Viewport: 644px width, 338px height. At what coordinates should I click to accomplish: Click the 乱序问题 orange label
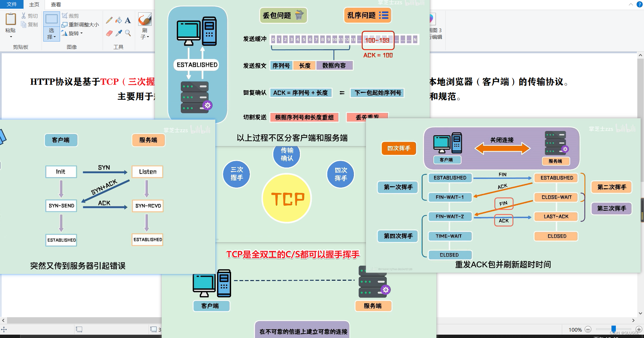[368, 15]
